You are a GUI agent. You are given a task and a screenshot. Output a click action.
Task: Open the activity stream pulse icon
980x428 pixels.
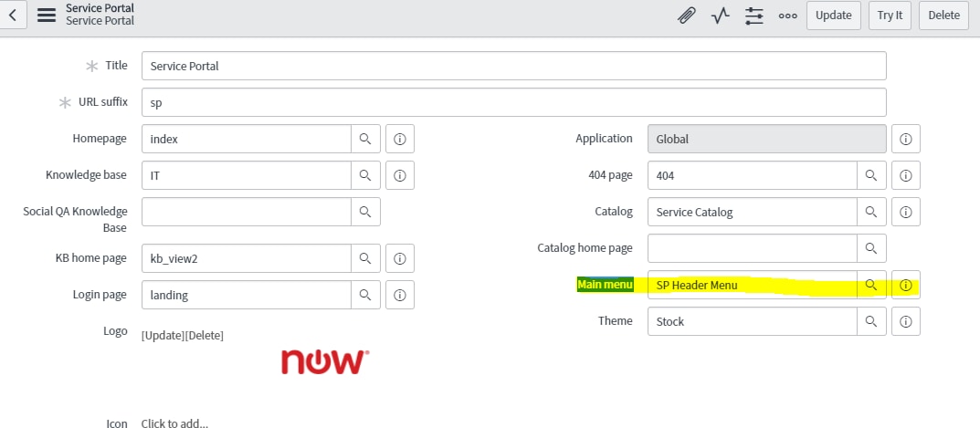click(721, 16)
